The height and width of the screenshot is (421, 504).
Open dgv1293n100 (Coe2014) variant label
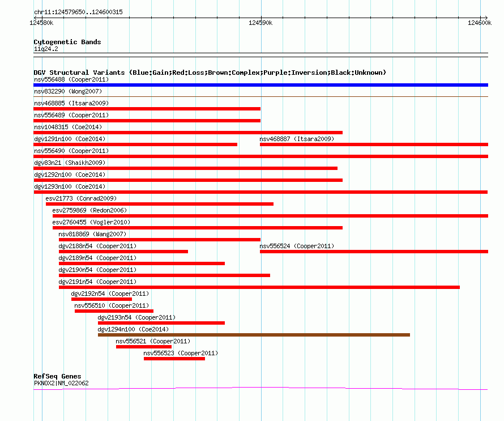[70, 186]
